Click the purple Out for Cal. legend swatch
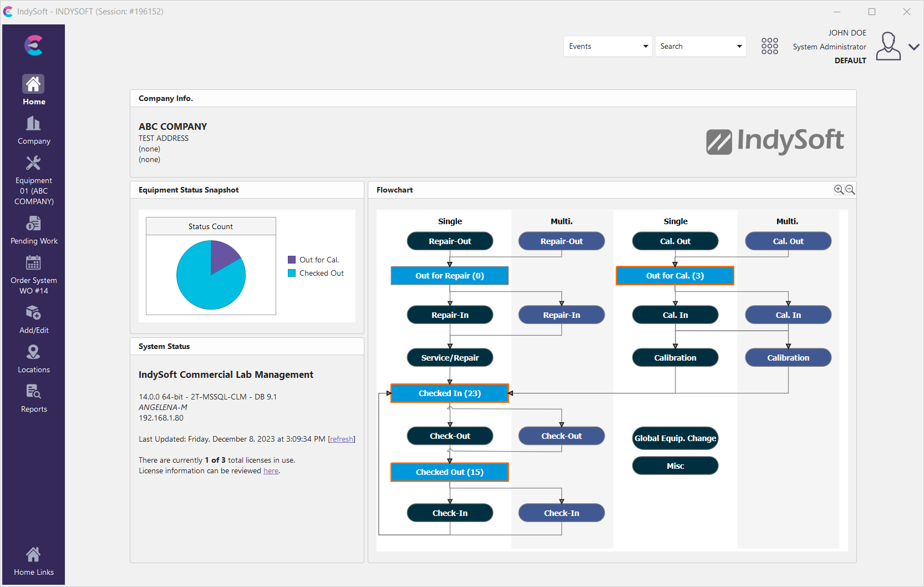 (292, 260)
